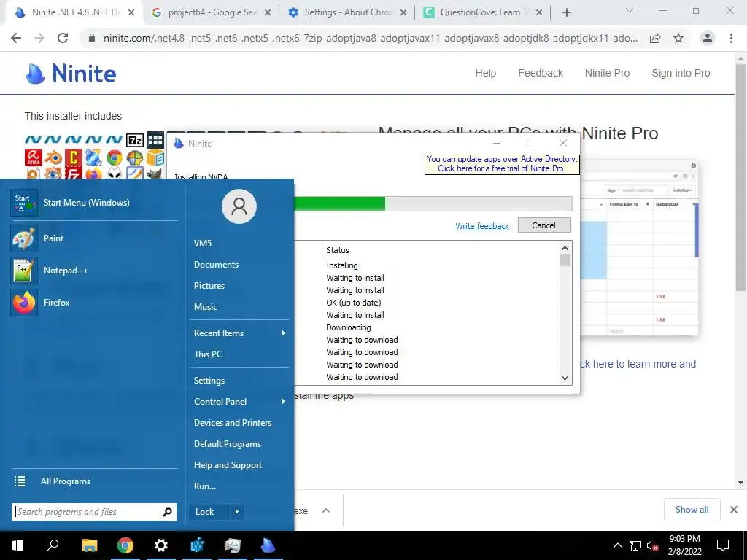747x560 pixels.
Task: Click the Blender icon in installer list
Action: pyautogui.click(x=54, y=157)
